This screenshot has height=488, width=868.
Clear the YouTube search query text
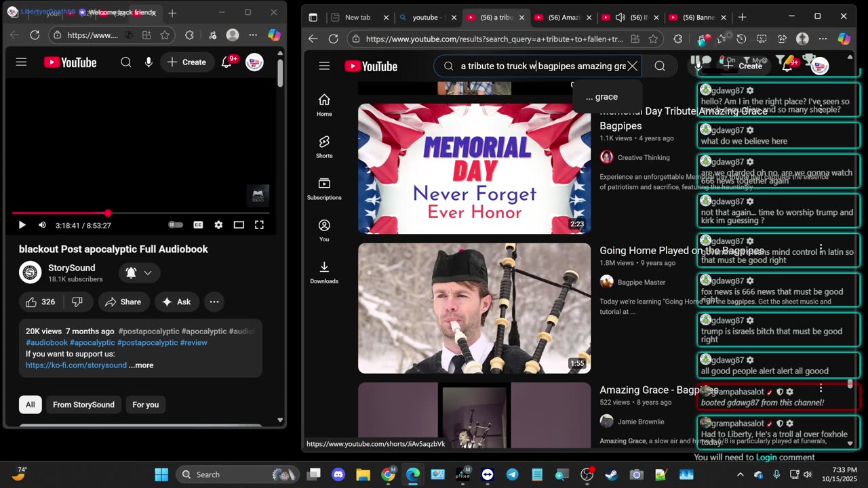pos(632,66)
